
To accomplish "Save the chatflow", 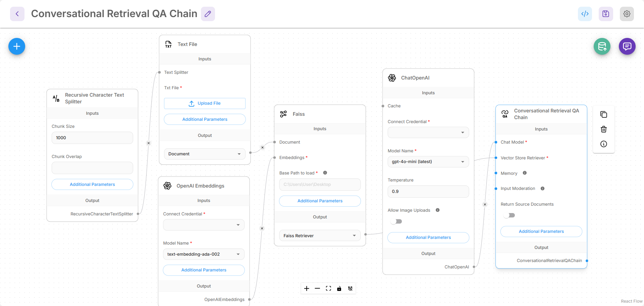I will coord(605,14).
